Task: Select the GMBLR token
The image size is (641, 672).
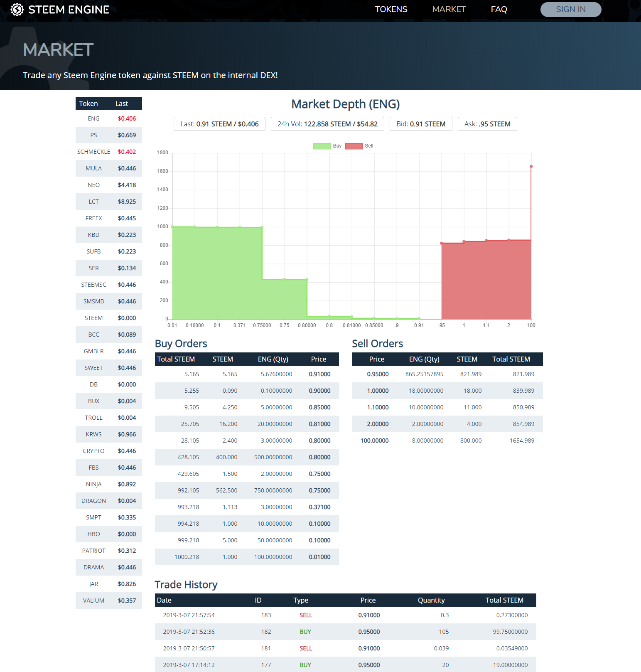Action: 109,351
